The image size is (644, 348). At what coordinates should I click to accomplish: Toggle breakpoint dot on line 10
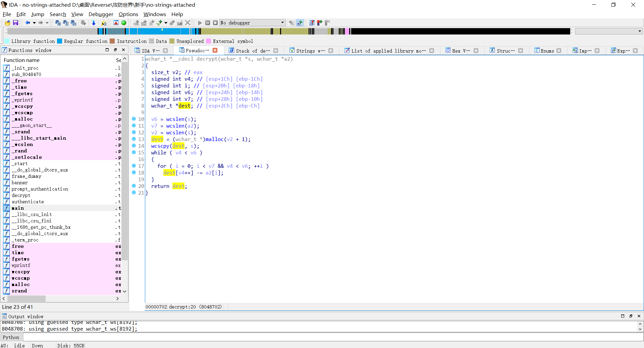click(x=134, y=119)
